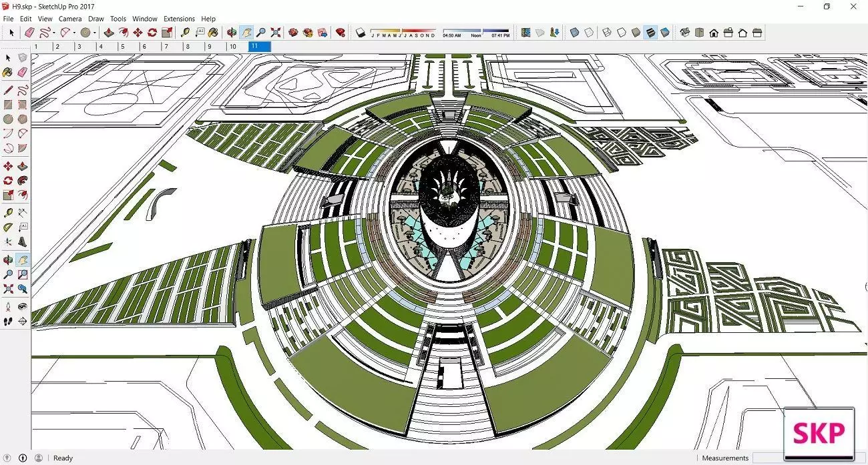Switch to Front view house icon
Viewport: 868px width, 465px height.
(x=714, y=32)
